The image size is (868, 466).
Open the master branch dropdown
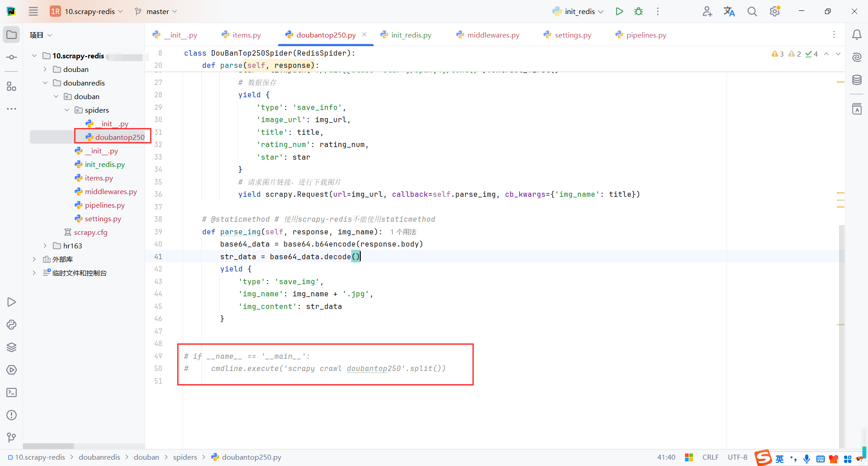(156, 11)
